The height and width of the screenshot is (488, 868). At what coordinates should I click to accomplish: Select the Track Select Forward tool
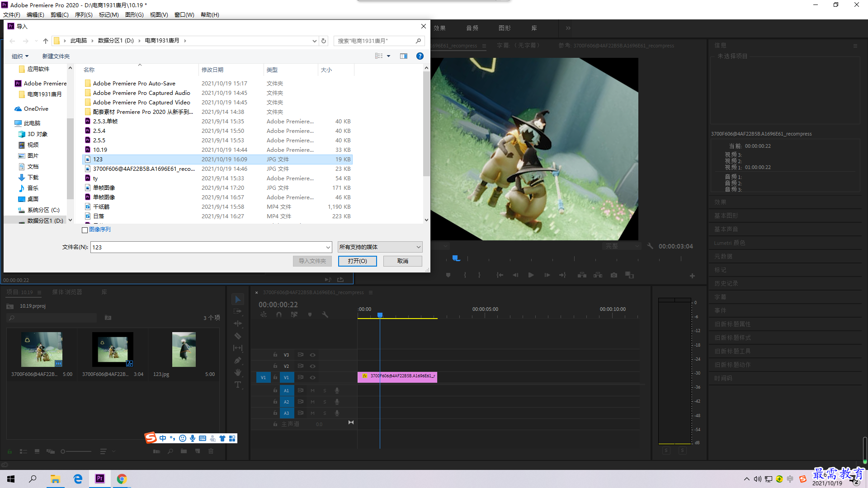point(238,312)
